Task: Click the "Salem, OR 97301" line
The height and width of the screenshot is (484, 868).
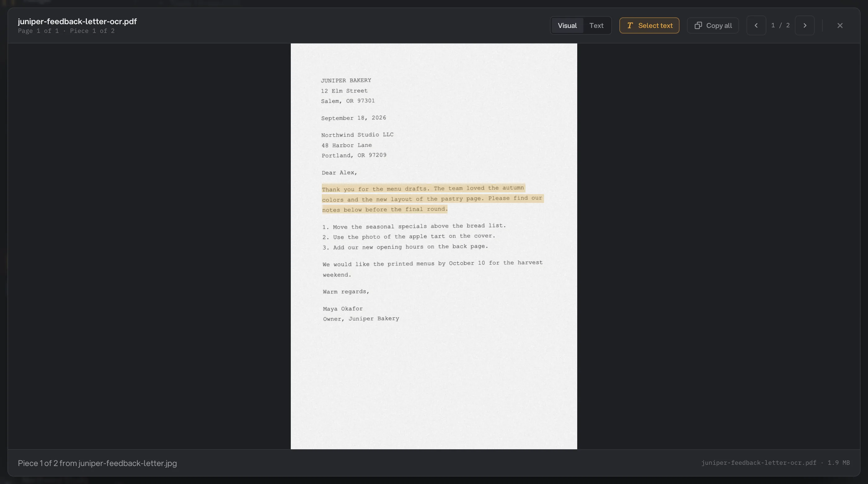Action: (348, 101)
